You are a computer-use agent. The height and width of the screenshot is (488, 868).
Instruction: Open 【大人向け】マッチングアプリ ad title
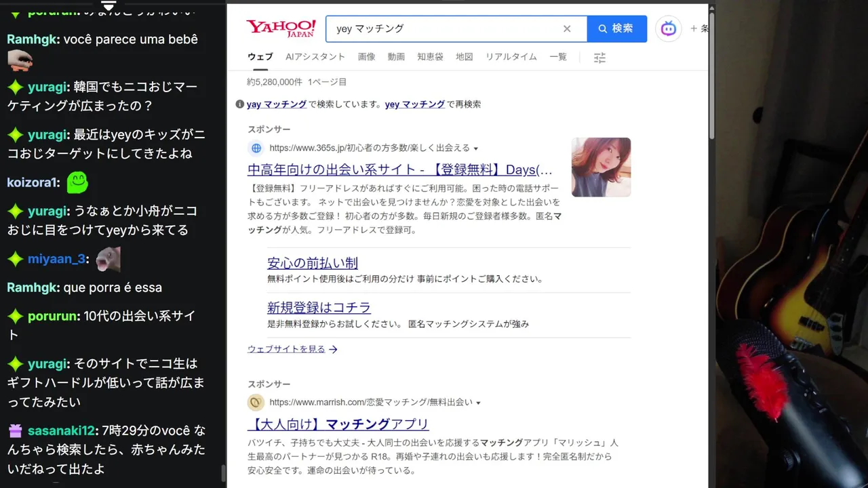click(338, 424)
